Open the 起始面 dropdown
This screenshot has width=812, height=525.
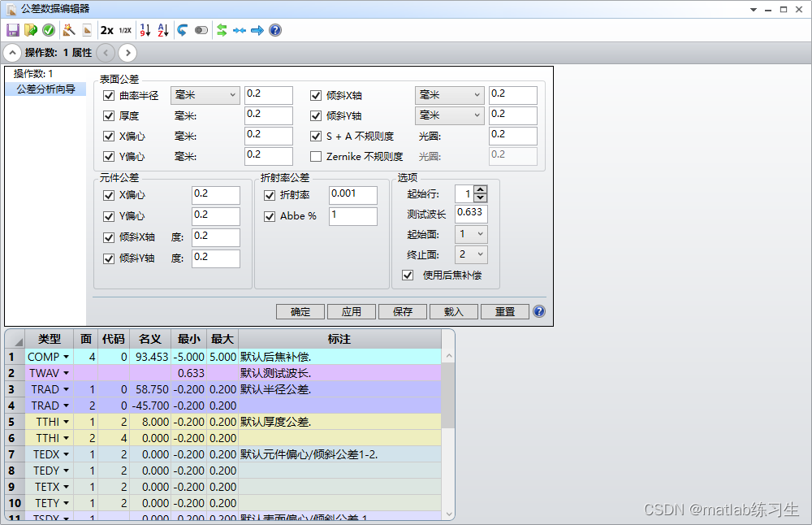(471, 234)
